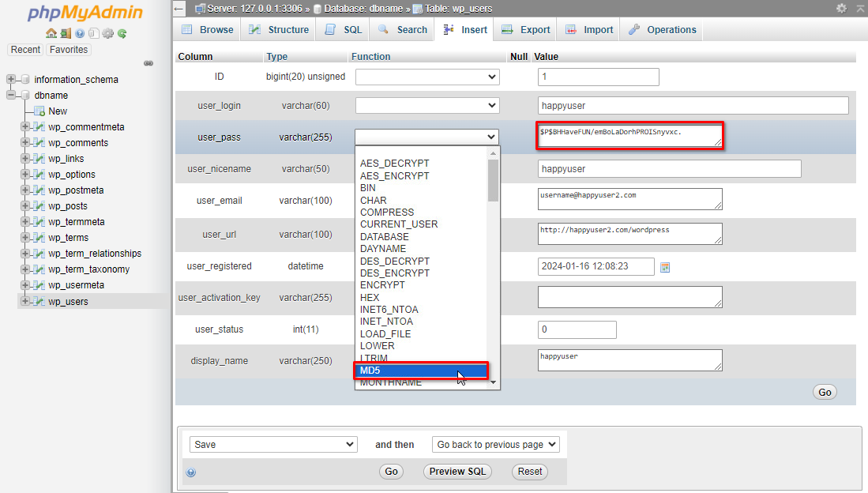This screenshot has width=868, height=493.
Task: Click the user_status value field
Action: pos(577,329)
